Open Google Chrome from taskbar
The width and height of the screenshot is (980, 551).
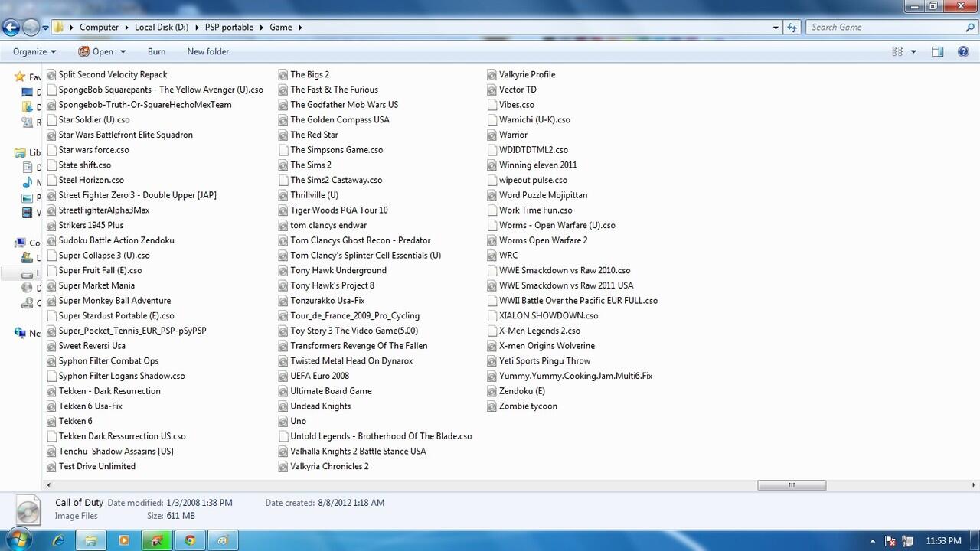tap(190, 540)
